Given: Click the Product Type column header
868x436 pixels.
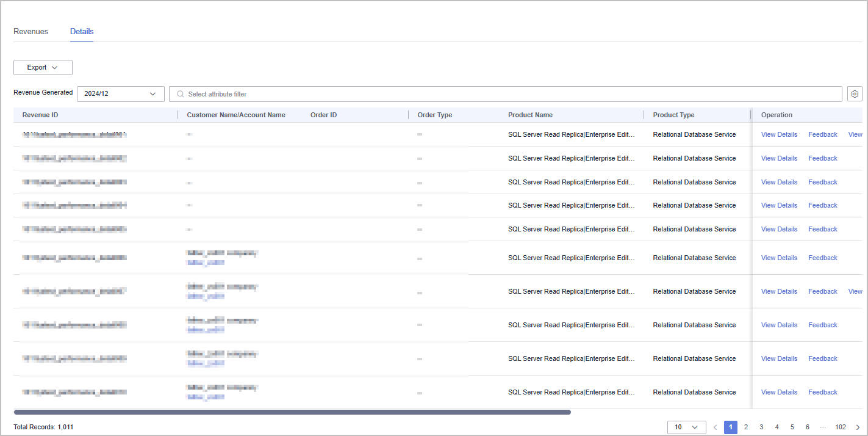Looking at the screenshot, I should tap(673, 115).
